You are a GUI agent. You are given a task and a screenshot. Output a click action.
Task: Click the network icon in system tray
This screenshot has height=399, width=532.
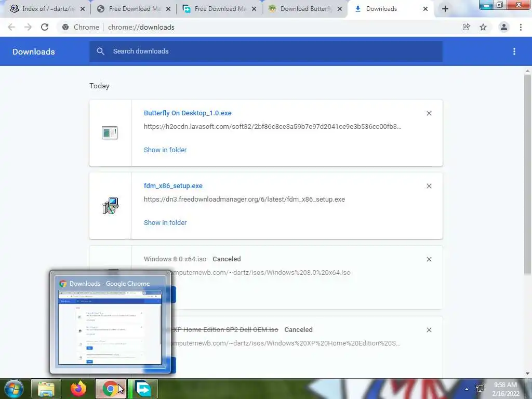point(480,389)
